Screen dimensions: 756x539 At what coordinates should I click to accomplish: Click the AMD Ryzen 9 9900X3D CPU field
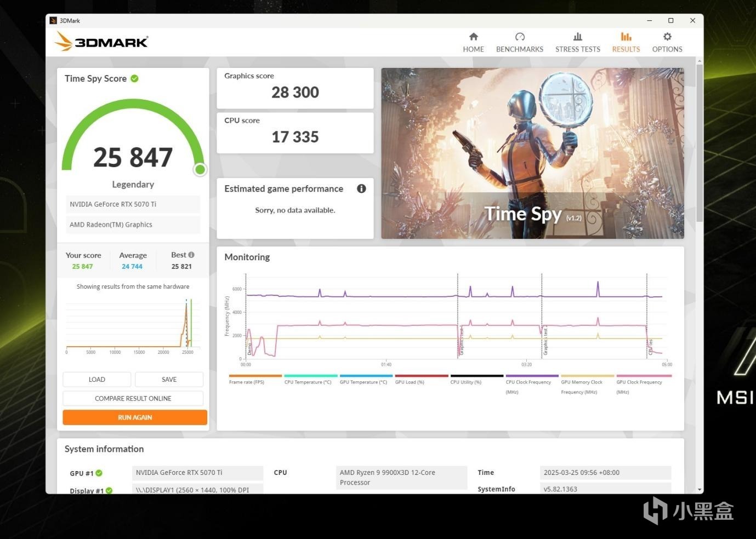(402, 478)
